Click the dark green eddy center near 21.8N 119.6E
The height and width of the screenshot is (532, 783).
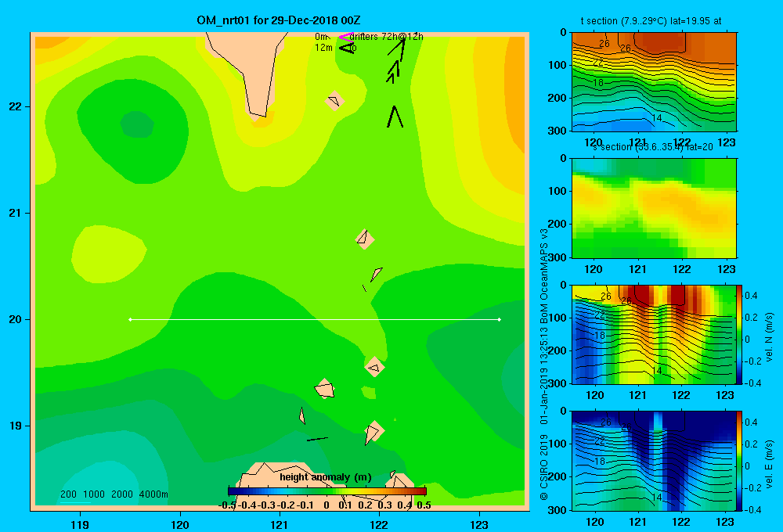[x=137, y=124]
